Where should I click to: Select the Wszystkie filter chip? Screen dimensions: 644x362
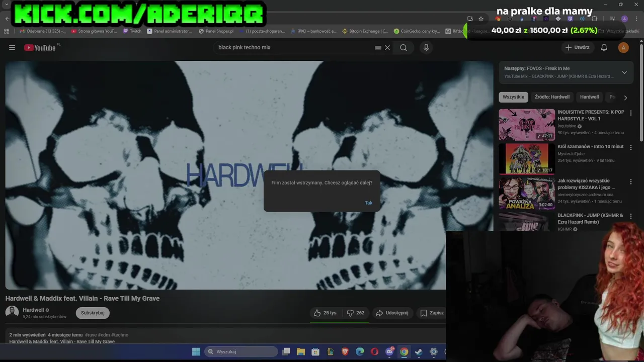(x=513, y=97)
